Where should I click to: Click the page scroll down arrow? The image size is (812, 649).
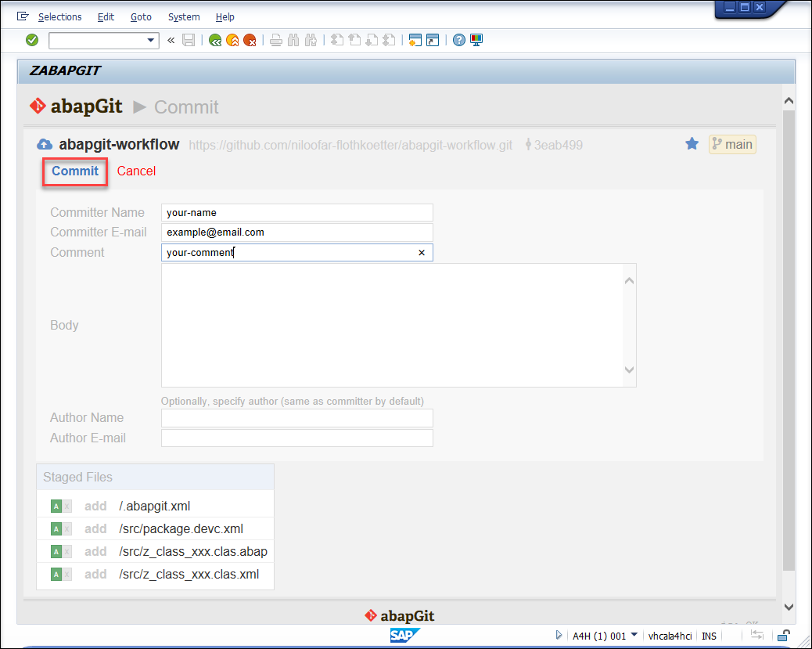tap(789, 607)
